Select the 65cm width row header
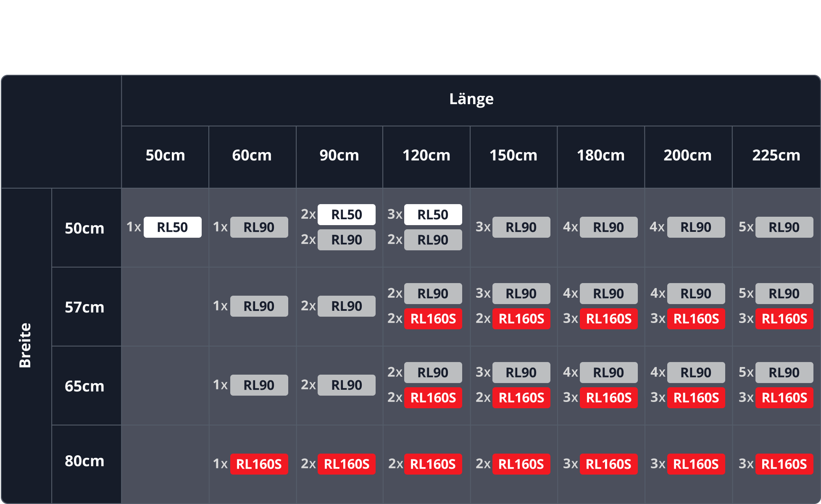Viewport: 821px width, 504px height. coord(84,386)
